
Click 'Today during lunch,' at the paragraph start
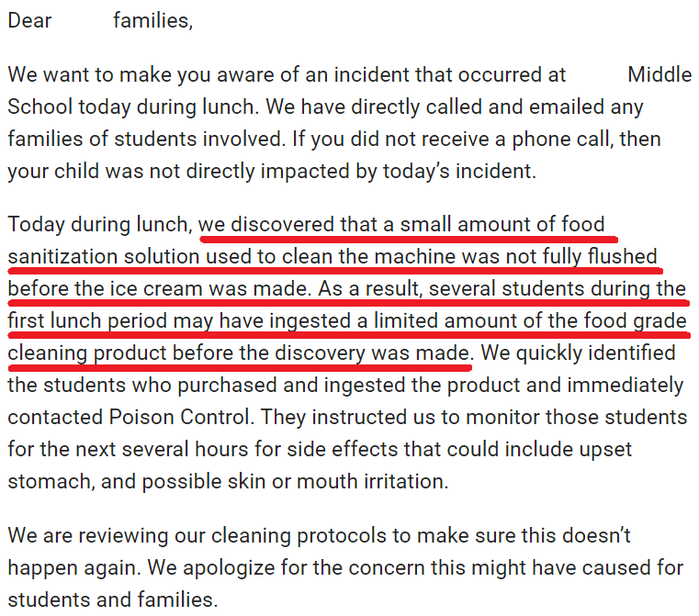(x=100, y=225)
